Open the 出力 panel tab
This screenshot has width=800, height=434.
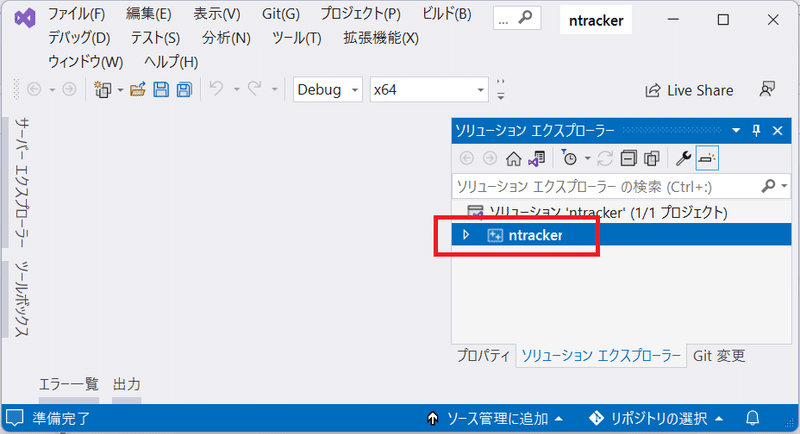tap(127, 384)
